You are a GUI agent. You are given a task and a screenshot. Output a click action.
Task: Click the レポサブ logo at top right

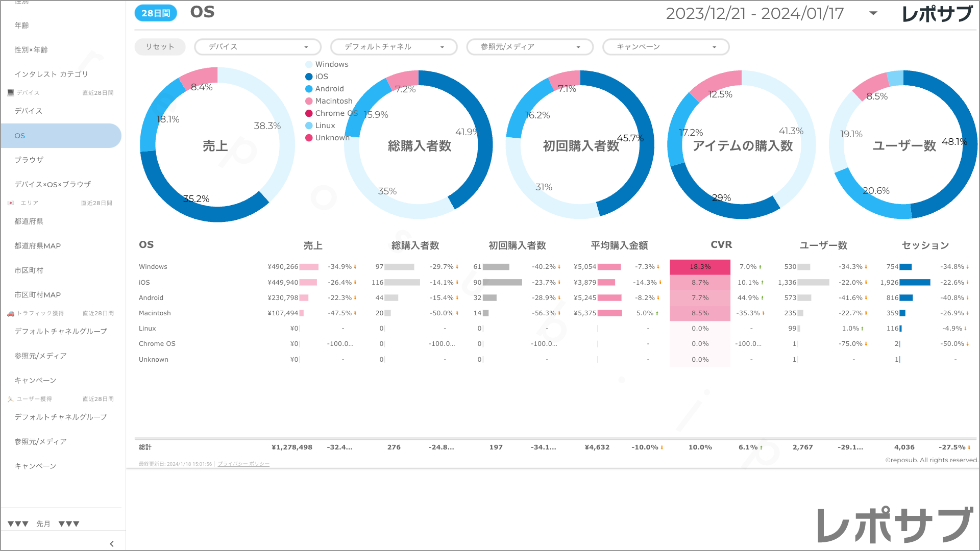(x=937, y=14)
